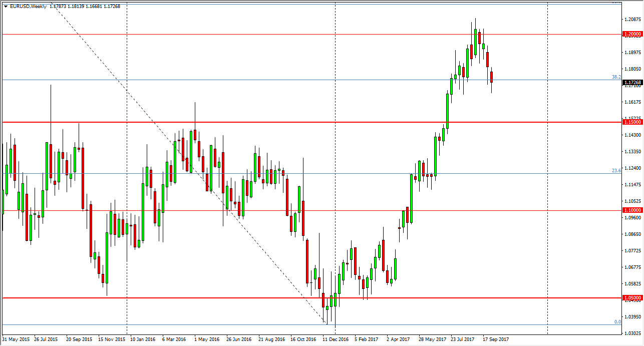Click 31 May 2015 on the time axis

coord(16,339)
